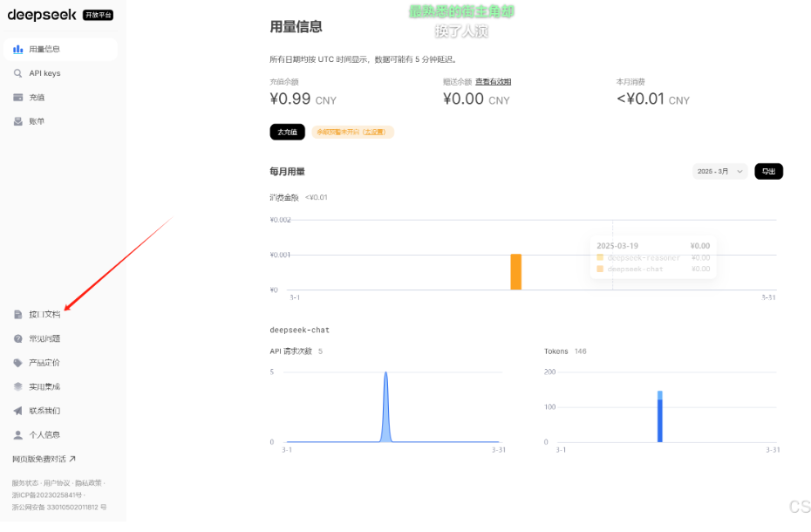The height and width of the screenshot is (532, 811).
Task: Click the blue peak in the API requests chart
Action: [x=385, y=406]
